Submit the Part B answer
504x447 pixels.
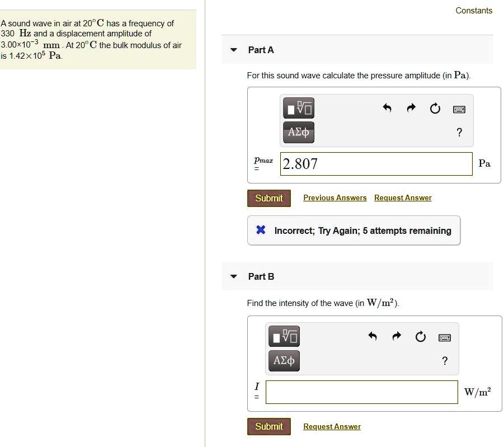pos(269,426)
